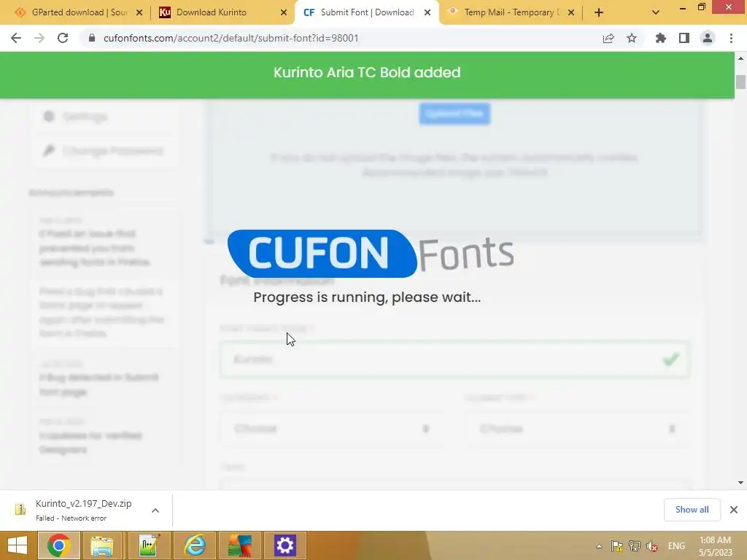Click the blue Upload Files button

click(454, 113)
